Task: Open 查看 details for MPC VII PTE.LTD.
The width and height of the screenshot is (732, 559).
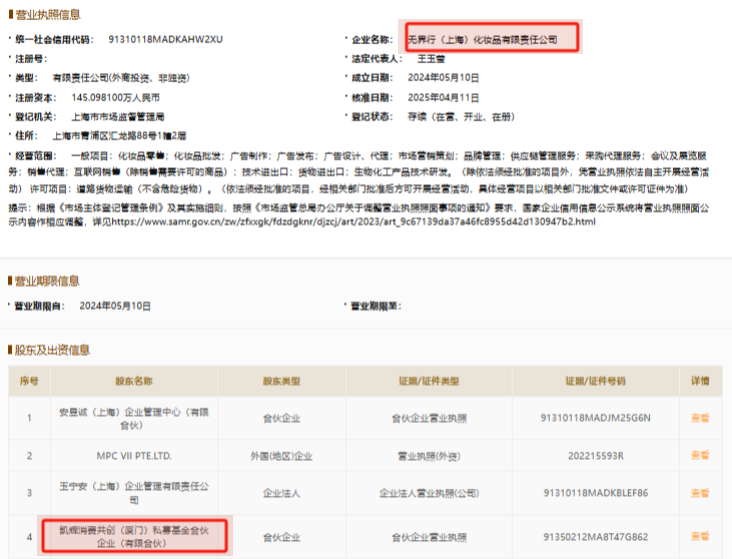Action: [700, 455]
